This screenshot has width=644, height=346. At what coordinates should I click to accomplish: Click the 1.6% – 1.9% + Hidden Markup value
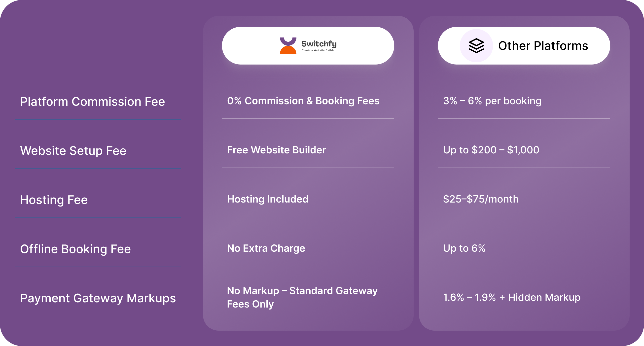pos(511,298)
